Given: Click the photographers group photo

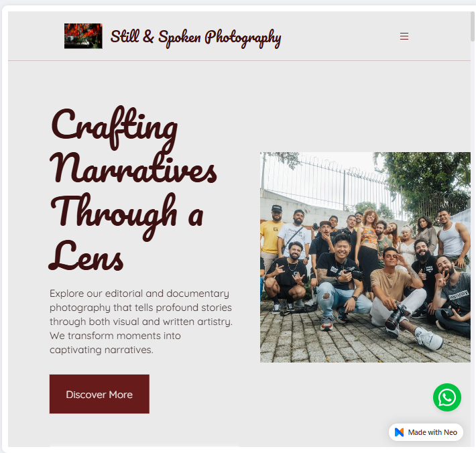Looking at the screenshot, I should coord(365,257).
